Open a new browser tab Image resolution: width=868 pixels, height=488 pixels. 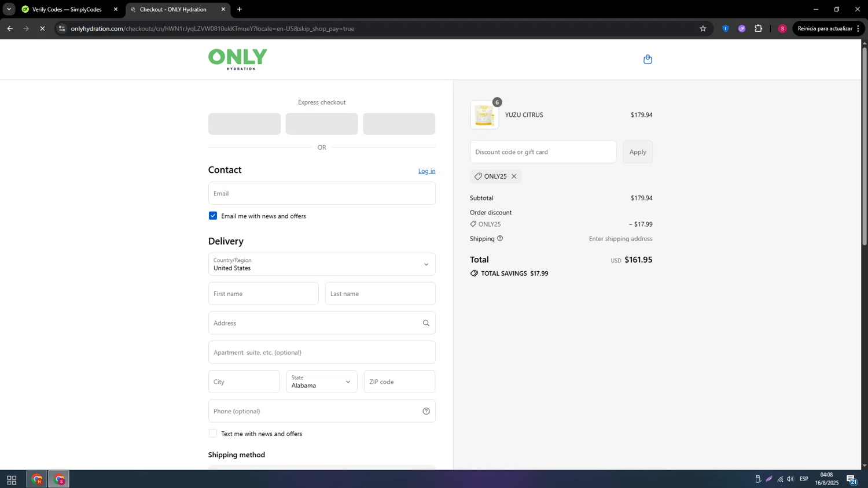click(x=240, y=9)
